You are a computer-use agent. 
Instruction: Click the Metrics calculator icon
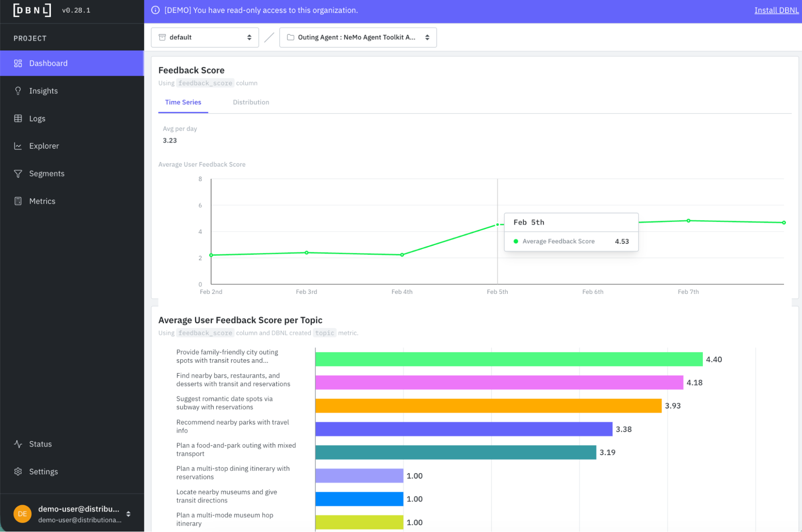tap(18, 201)
